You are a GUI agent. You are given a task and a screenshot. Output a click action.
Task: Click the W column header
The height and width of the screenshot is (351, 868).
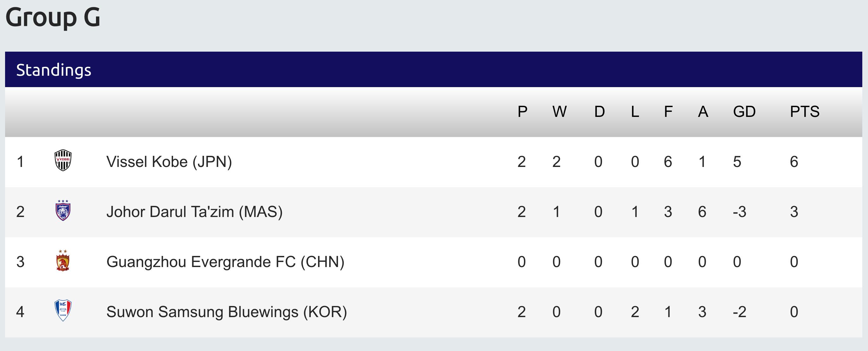[x=559, y=112]
